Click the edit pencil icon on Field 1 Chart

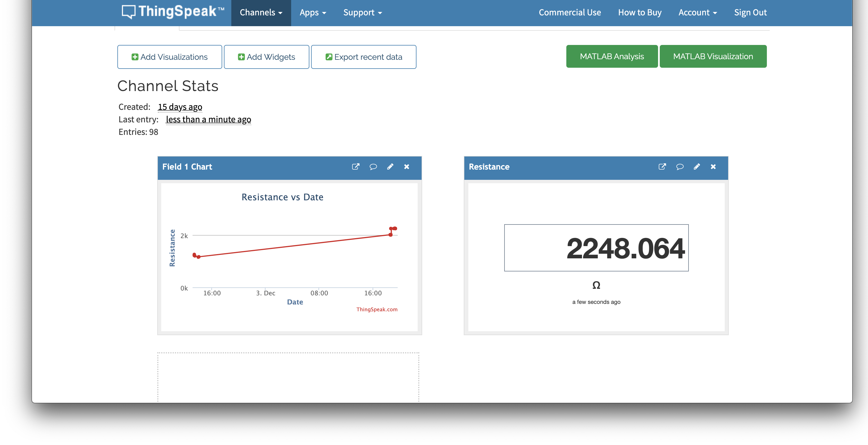[x=390, y=166]
